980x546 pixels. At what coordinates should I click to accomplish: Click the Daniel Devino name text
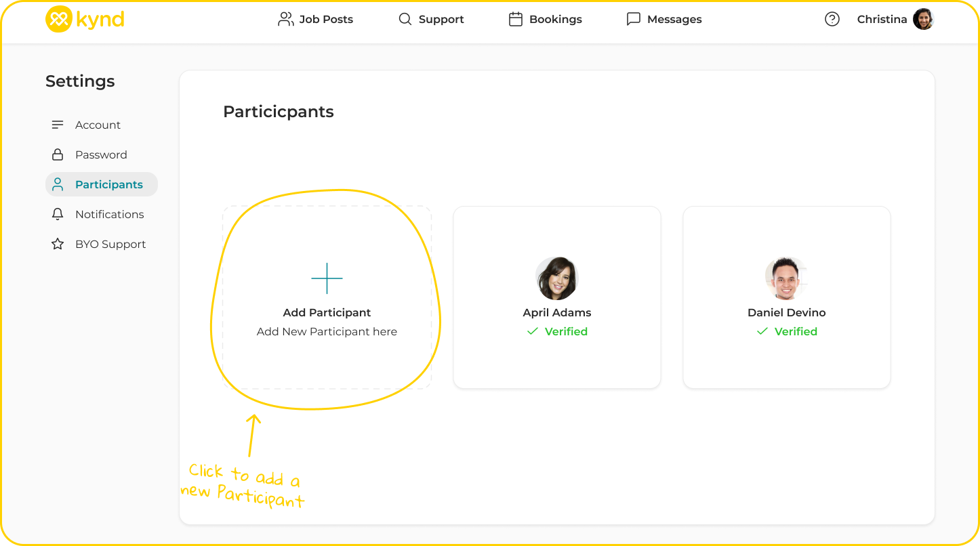(x=786, y=313)
